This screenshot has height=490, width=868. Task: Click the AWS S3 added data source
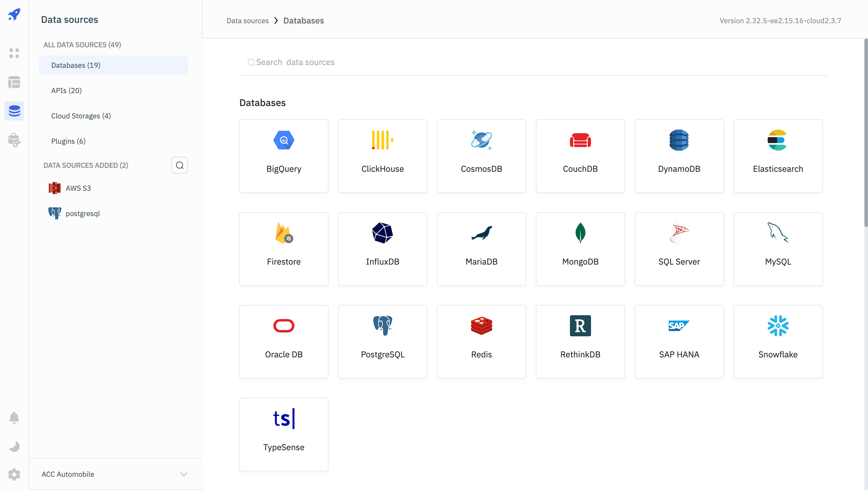78,188
